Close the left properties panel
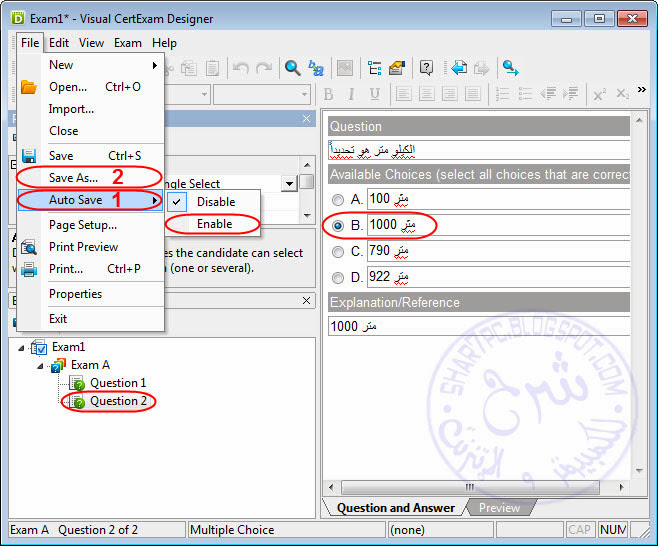The height and width of the screenshot is (546, 658). [x=306, y=119]
